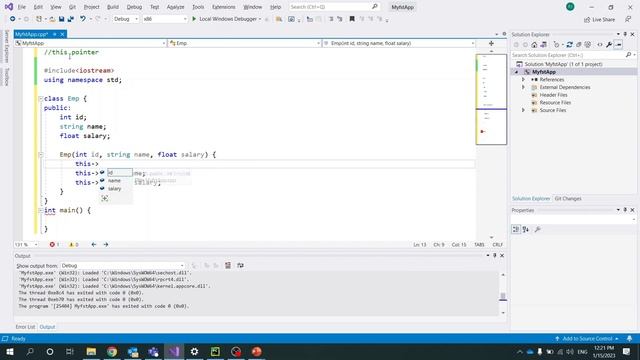This screenshot has width=640, height=360.
Task: Toggle Show All Files in Solution Explorer
Action: [588, 45]
